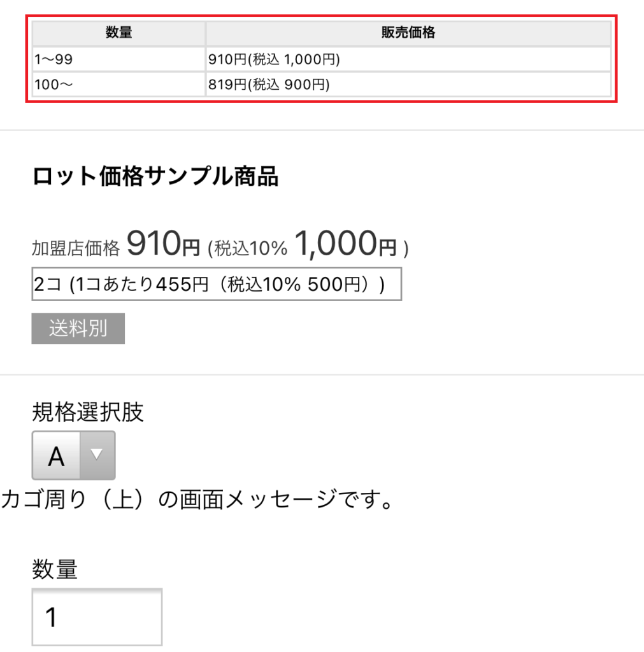Select the 1〜99 quantity range cell
644x652 pixels.
point(118,60)
